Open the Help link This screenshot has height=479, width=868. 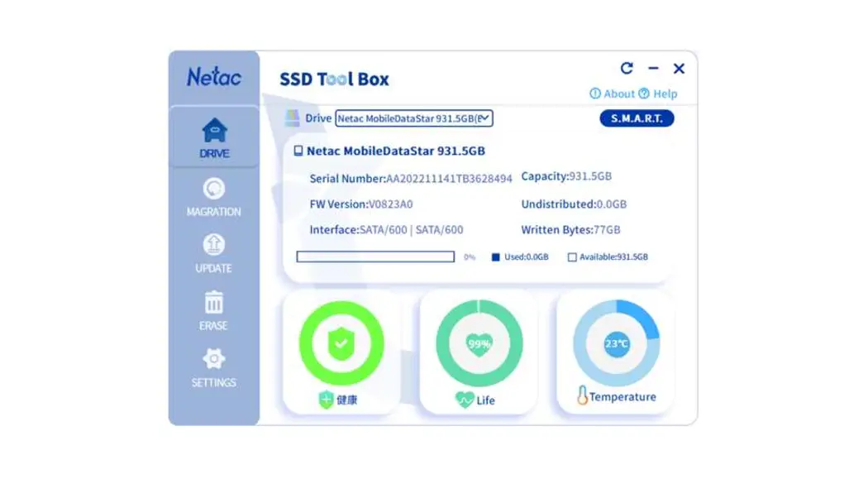tap(661, 93)
